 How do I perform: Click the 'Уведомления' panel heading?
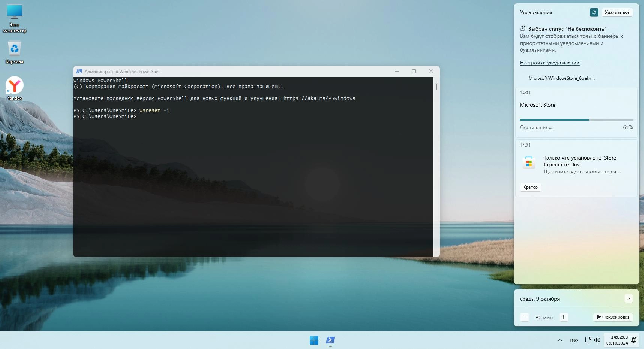[536, 12]
